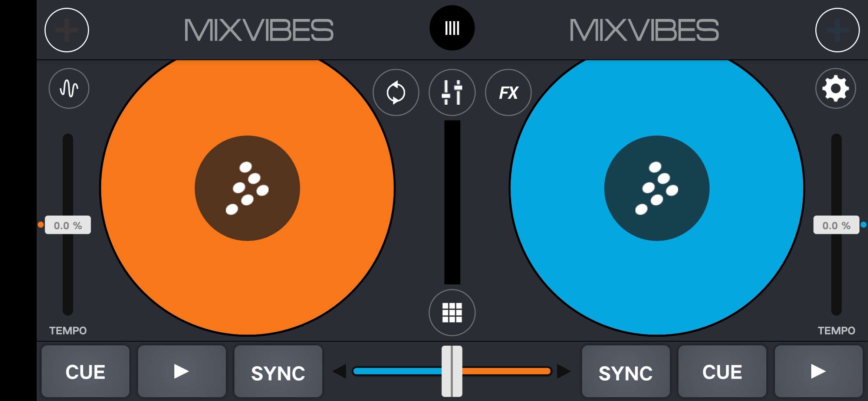Viewport: 868px width, 401px height.
Task: Click the right tempo slider 0.0 % handle
Action: tap(836, 225)
